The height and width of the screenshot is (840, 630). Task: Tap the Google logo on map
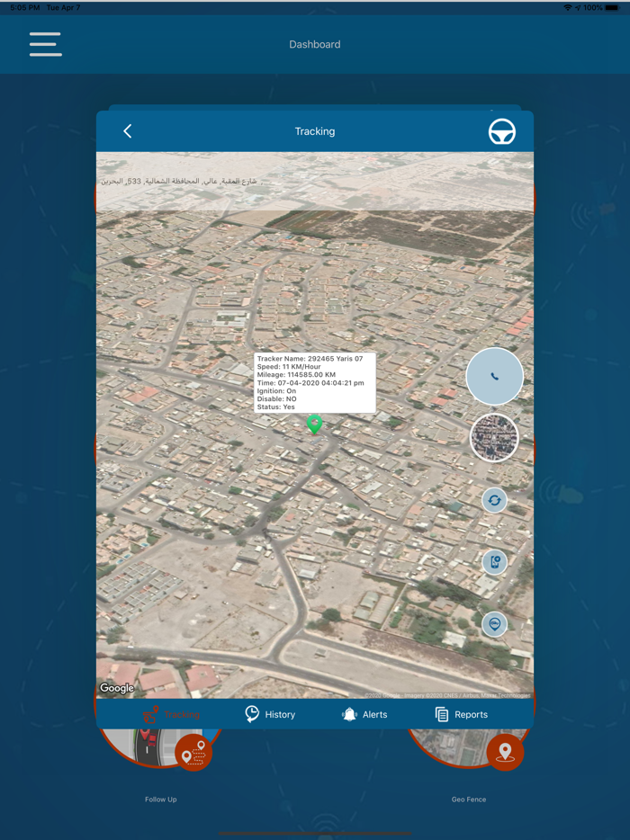coord(117,688)
